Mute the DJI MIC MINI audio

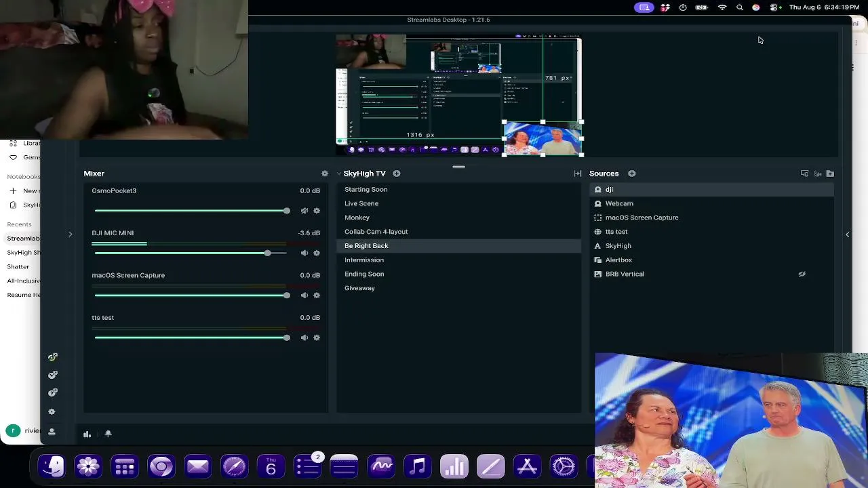pyautogui.click(x=304, y=253)
